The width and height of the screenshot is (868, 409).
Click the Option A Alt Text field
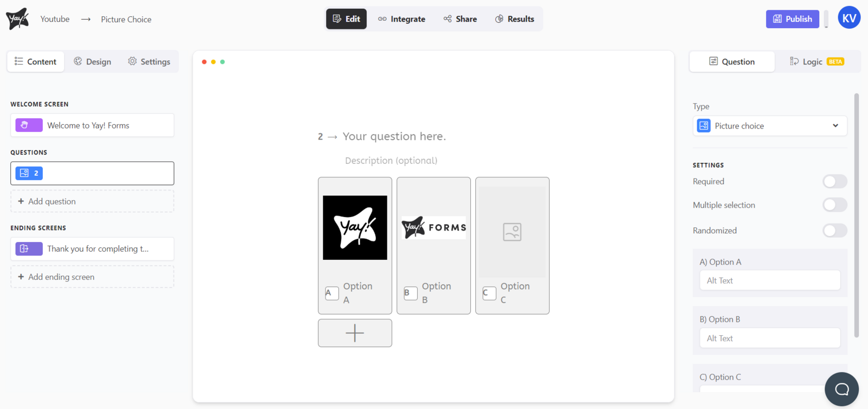pyautogui.click(x=769, y=280)
